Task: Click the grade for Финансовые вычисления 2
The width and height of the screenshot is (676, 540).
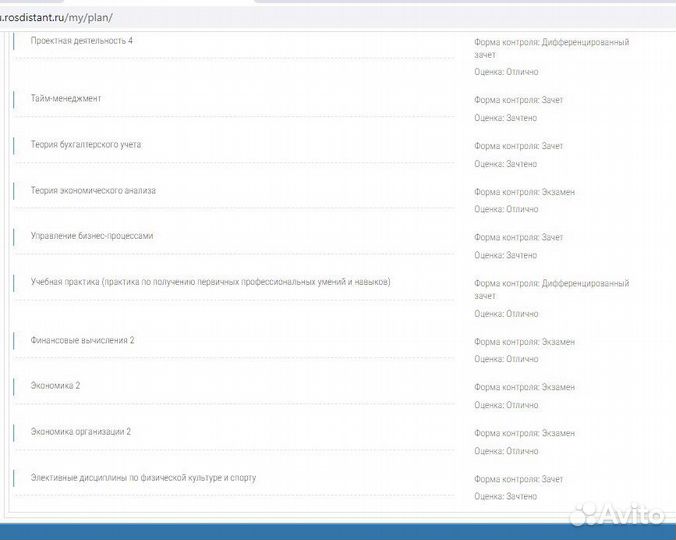Action: 506,359
